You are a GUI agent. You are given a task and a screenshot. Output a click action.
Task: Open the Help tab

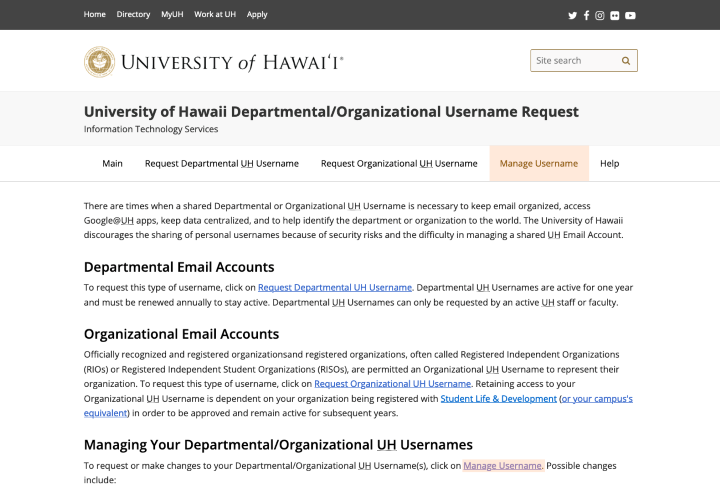[x=609, y=163]
